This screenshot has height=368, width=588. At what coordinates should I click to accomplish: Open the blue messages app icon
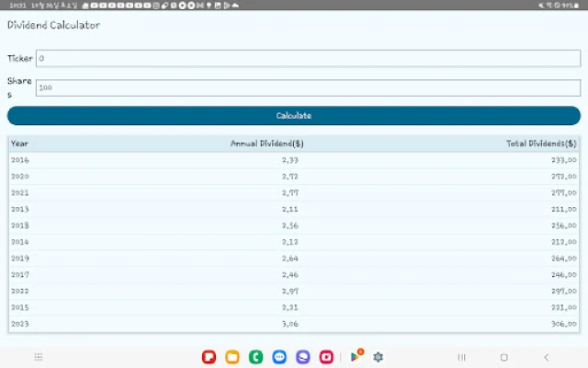280,357
